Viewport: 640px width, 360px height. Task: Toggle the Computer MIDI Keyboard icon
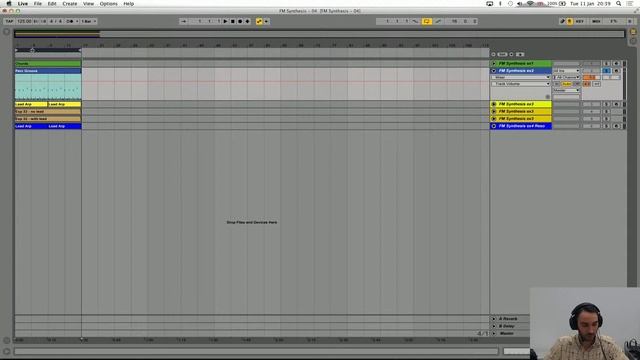coord(569,21)
